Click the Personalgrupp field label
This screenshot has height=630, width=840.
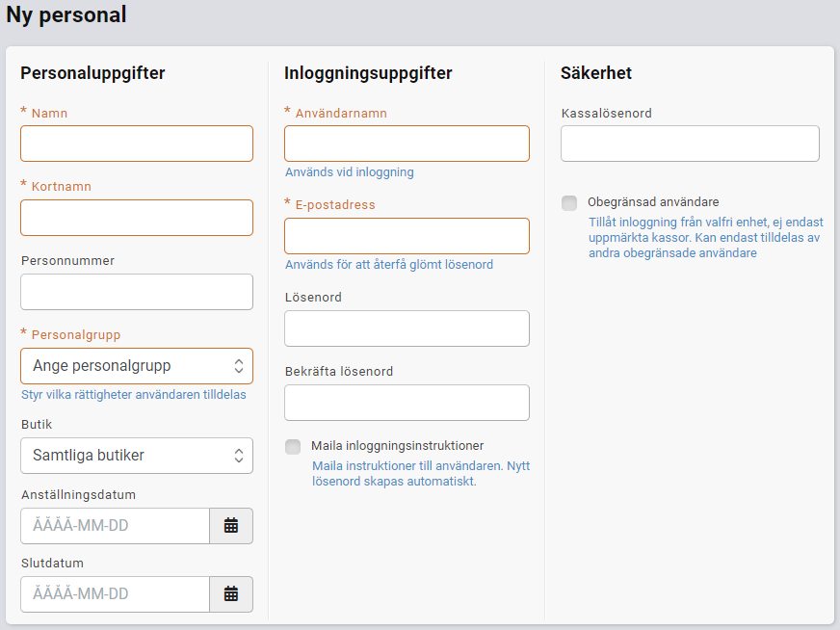click(x=76, y=334)
